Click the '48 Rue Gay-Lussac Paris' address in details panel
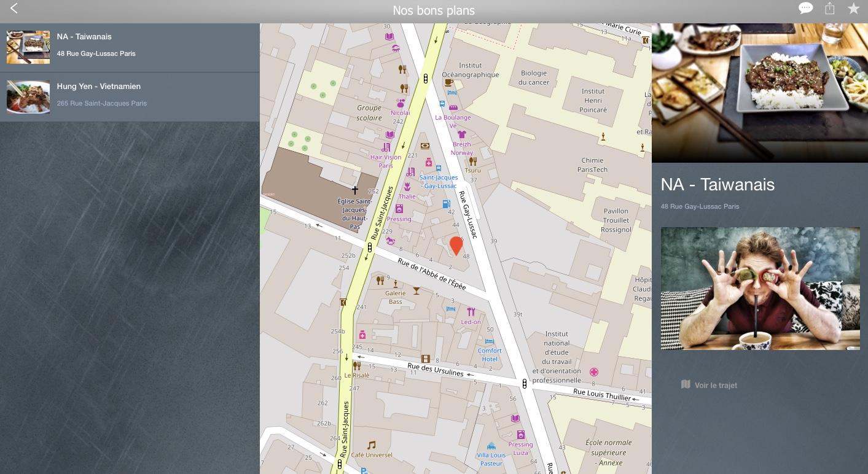This screenshot has width=868, height=474. point(700,206)
